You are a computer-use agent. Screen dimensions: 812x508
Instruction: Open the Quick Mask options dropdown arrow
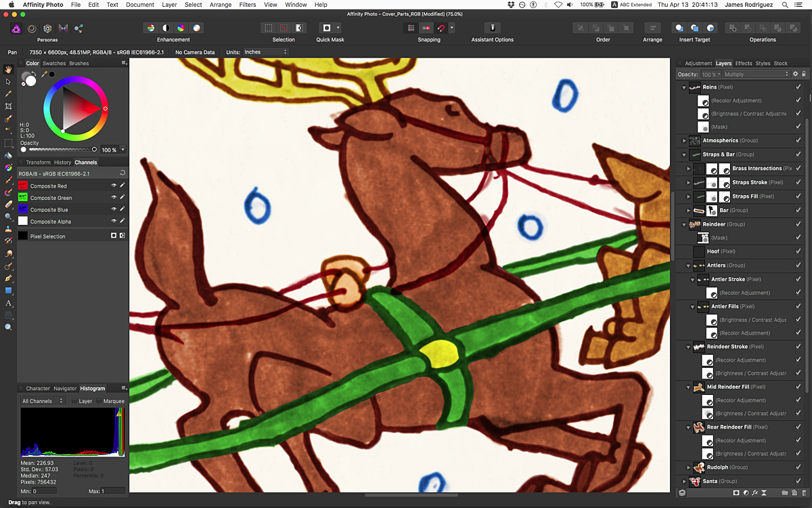(x=338, y=28)
